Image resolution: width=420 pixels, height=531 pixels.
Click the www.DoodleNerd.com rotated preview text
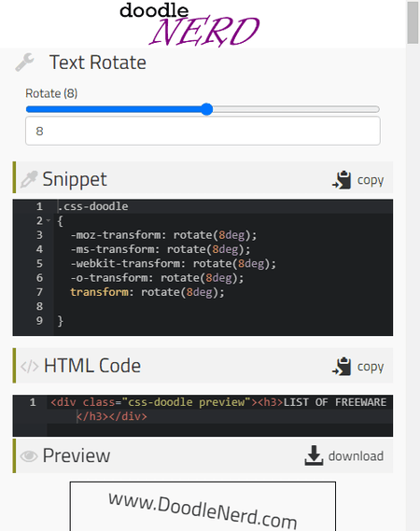pyautogui.click(x=203, y=510)
